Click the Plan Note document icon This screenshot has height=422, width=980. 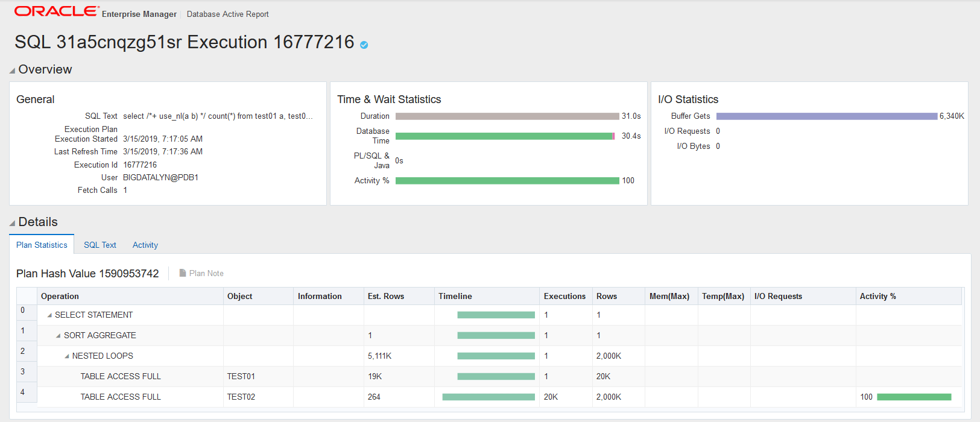[x=183, y=273]
